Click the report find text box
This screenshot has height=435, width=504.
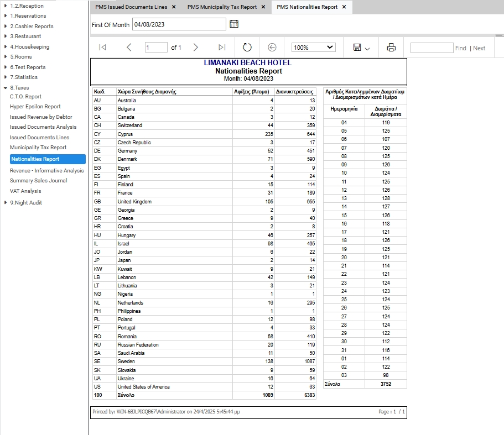tap(432, 48)
